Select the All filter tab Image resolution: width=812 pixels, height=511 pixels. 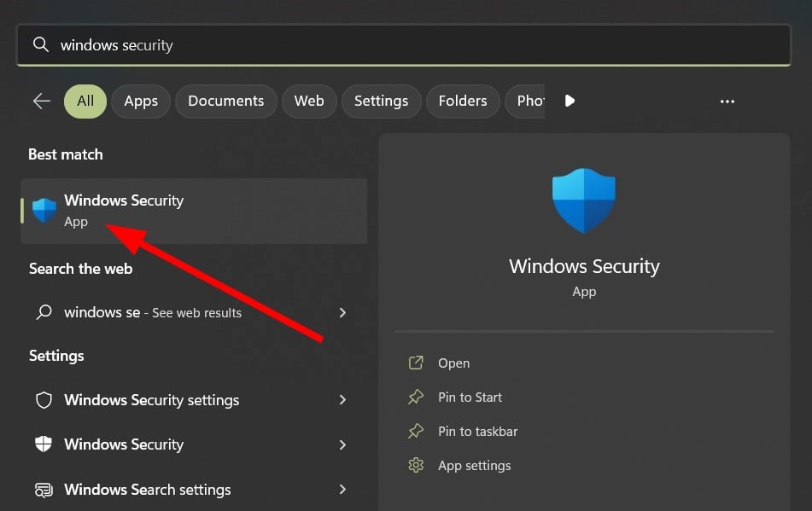[85, 101]
